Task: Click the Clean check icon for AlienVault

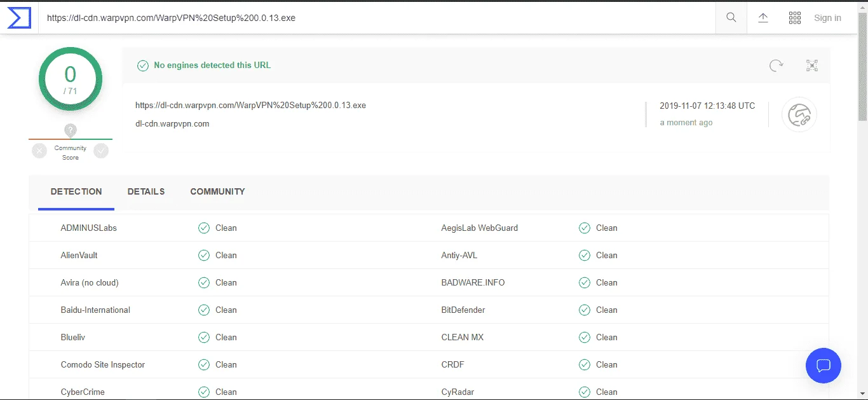Action: click(x=204, y=255)
